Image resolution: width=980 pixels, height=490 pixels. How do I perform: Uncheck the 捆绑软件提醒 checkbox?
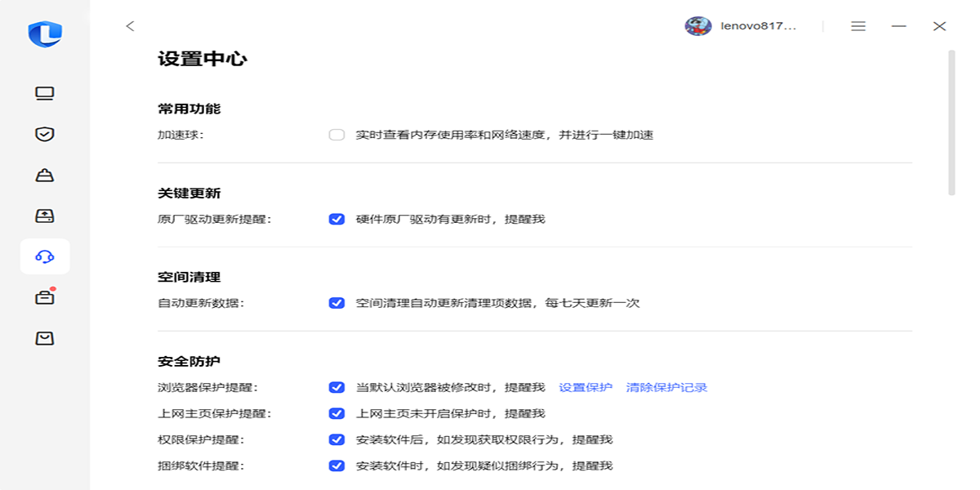pyautogui.click(x=336, y=465)
